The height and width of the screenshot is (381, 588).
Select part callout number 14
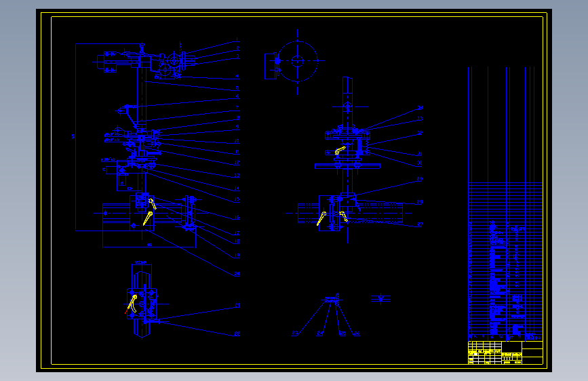237,188
